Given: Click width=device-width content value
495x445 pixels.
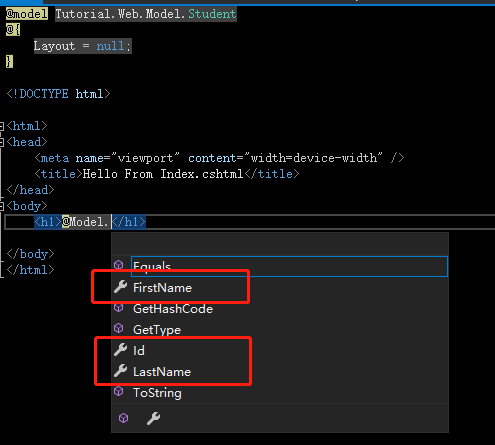Looking at the screenshot, I should (313, 158).
